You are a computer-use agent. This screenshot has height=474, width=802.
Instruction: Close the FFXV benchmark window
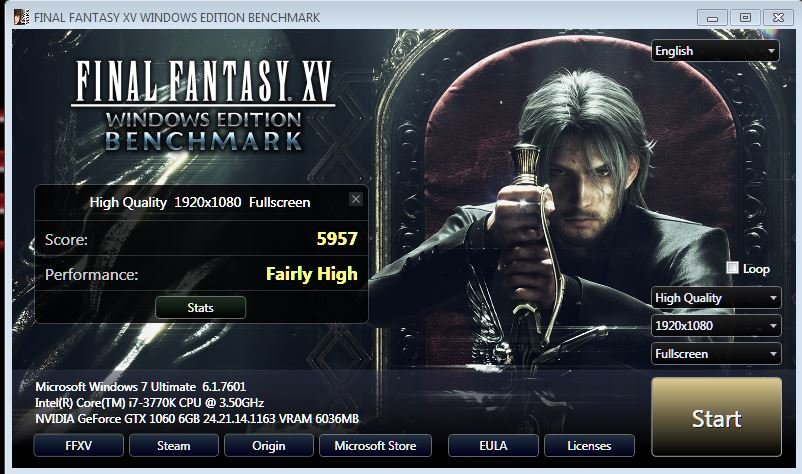point(778,18)
